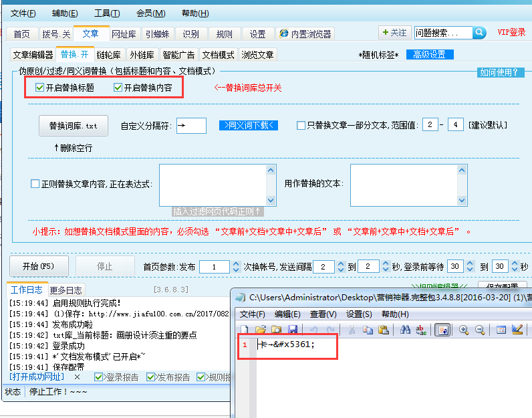The image size is (532, 418).
Task: Click the Copy icon in editor toolbar
Action: click(x=368, y=330)
